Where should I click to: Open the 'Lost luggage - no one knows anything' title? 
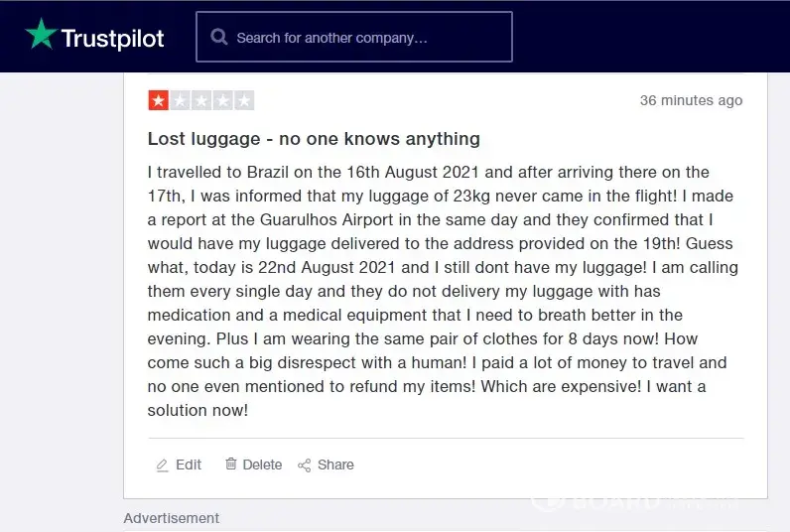[314, 139]
